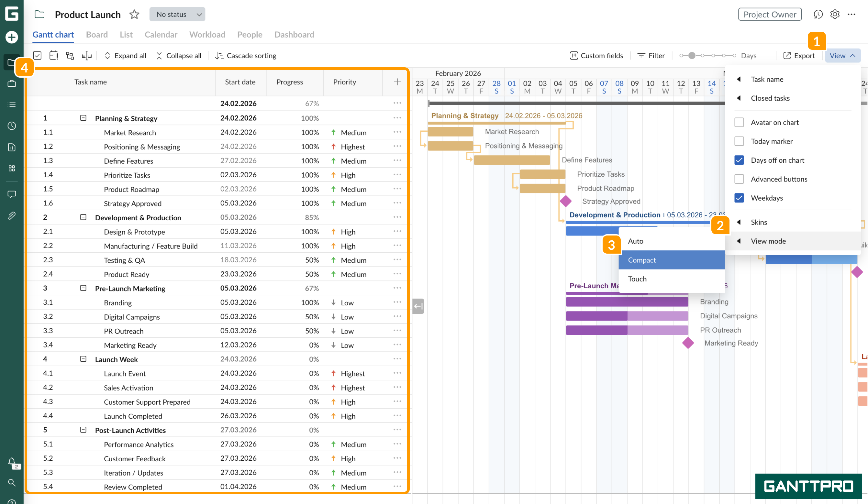Turn on the Today marker option

click(x=739, y=141)
